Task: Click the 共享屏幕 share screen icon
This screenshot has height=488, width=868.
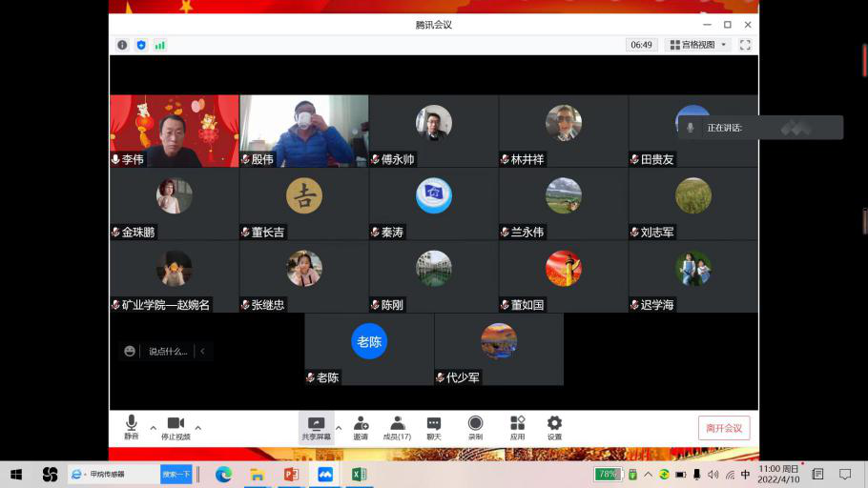Action: click(316, 425)
